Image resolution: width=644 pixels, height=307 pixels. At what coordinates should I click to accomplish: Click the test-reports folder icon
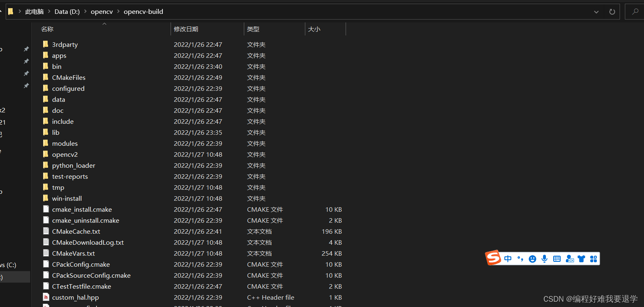click(46, 176)
